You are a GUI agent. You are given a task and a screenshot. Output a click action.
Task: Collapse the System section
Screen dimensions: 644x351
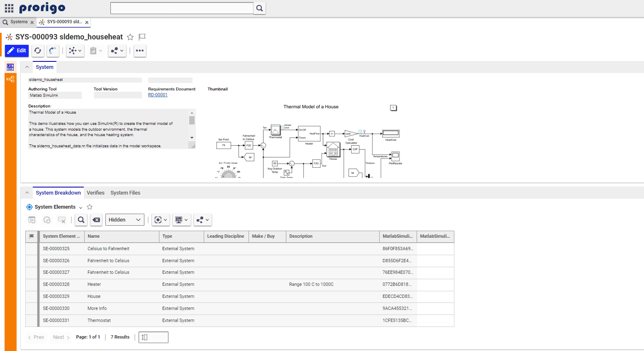[x=27, y=67]
